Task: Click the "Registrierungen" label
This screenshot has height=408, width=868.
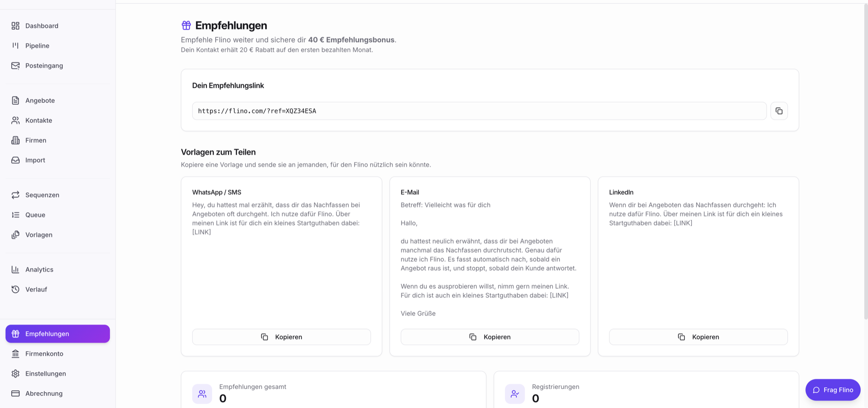Action: tap(556, 387)
